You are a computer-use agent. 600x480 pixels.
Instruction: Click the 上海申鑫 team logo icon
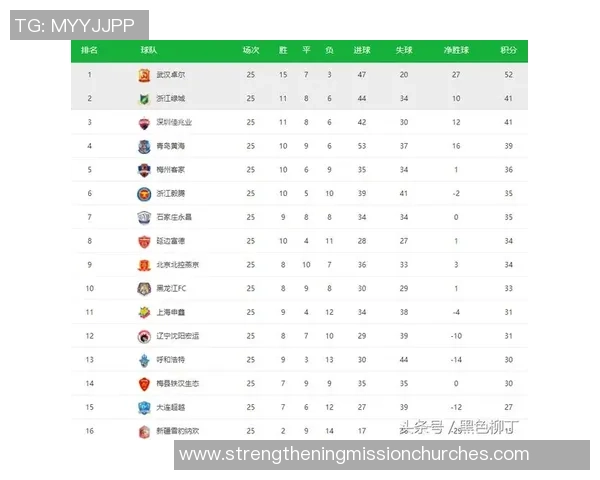(144, 312)
